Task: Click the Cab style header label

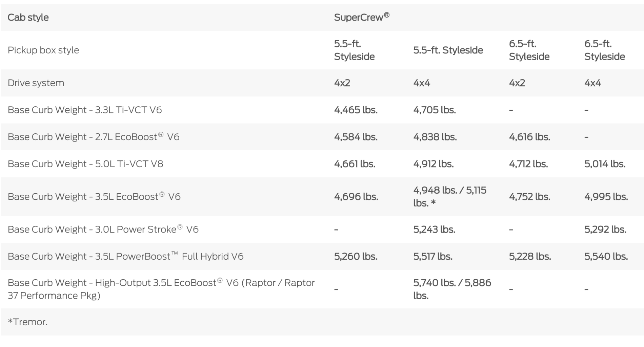Action: 28,17
